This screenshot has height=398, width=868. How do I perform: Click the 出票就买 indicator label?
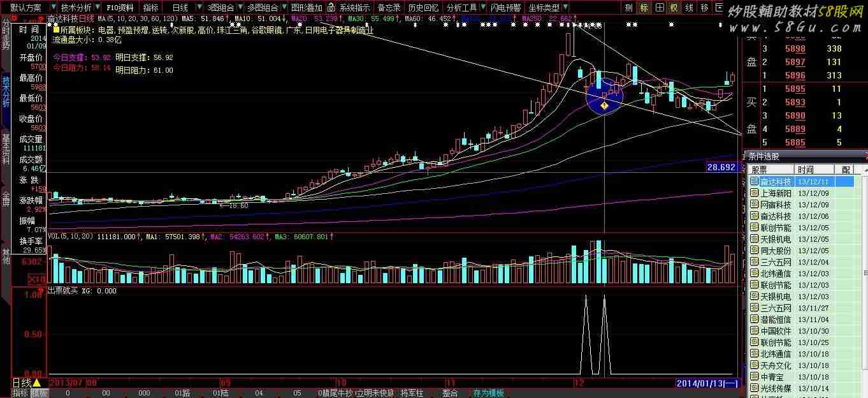point(62,291)
